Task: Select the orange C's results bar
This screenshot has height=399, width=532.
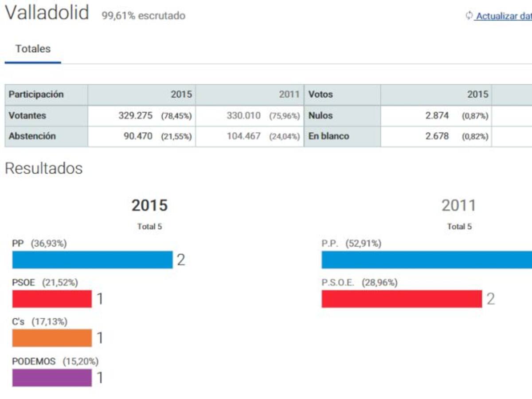Action: tap(52, 338)
